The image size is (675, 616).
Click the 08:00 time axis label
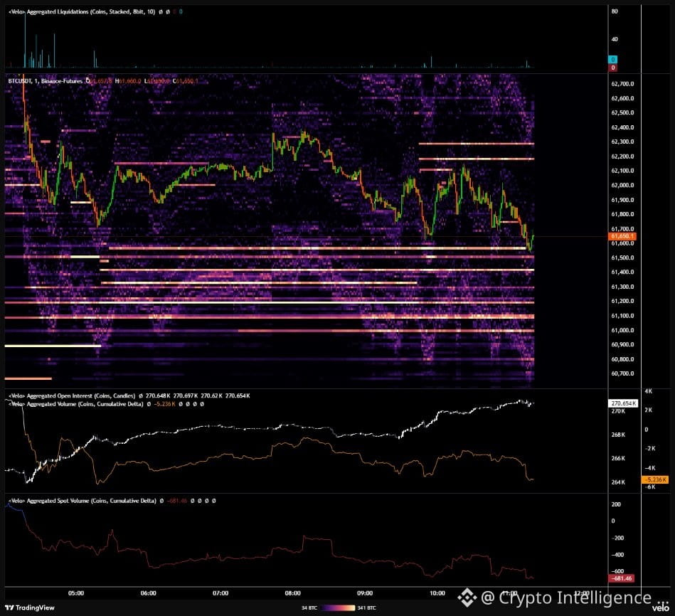[293, 593]
